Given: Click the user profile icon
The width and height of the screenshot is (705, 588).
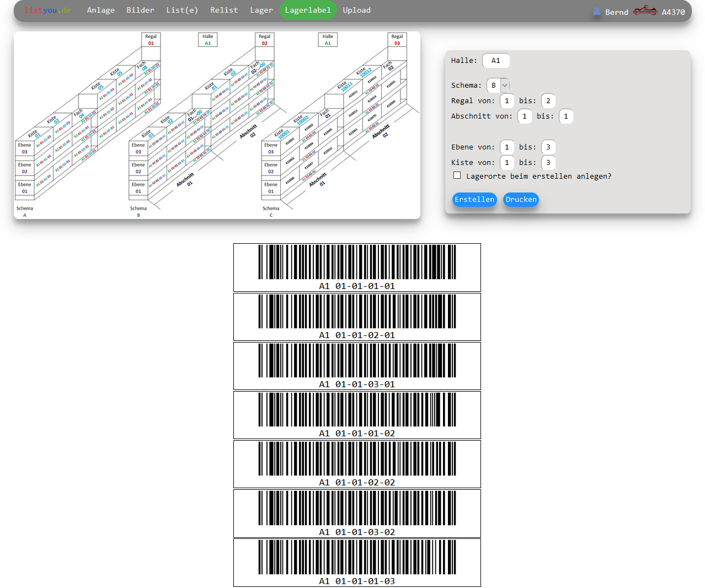Looking at the screenshot, I should coord(597,11).
